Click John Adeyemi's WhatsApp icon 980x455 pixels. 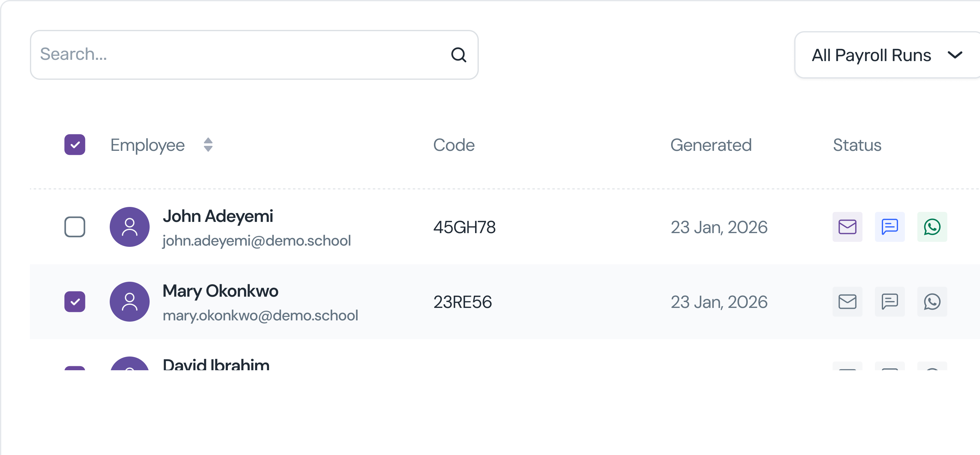click(x=932, y=227)
